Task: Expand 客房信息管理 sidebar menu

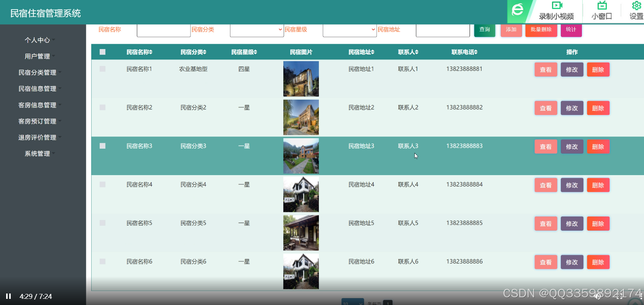Action: pos(40,105)
